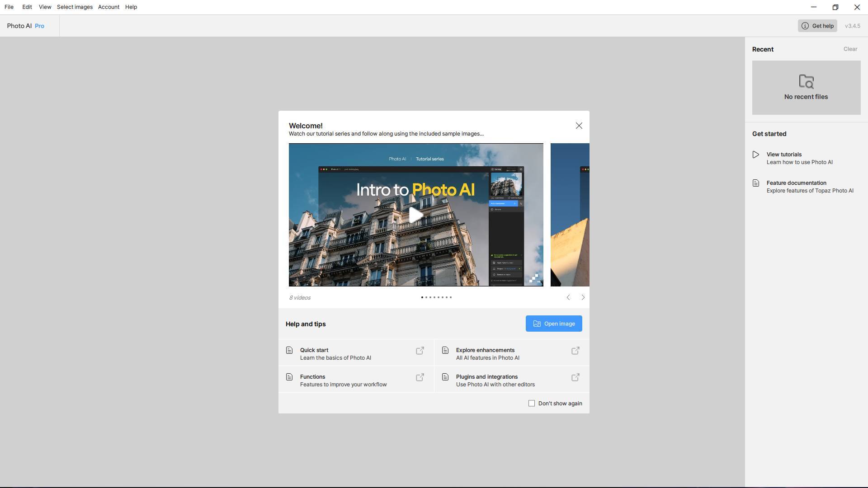868x488 pixels.
Task: Click the Feature documentation document icon
Action: point(756,183)
